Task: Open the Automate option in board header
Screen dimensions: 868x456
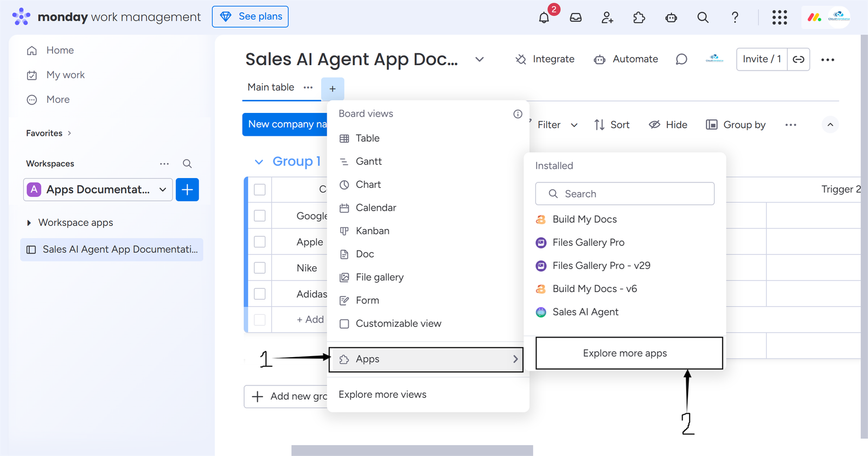Action: tap(626, 59)
